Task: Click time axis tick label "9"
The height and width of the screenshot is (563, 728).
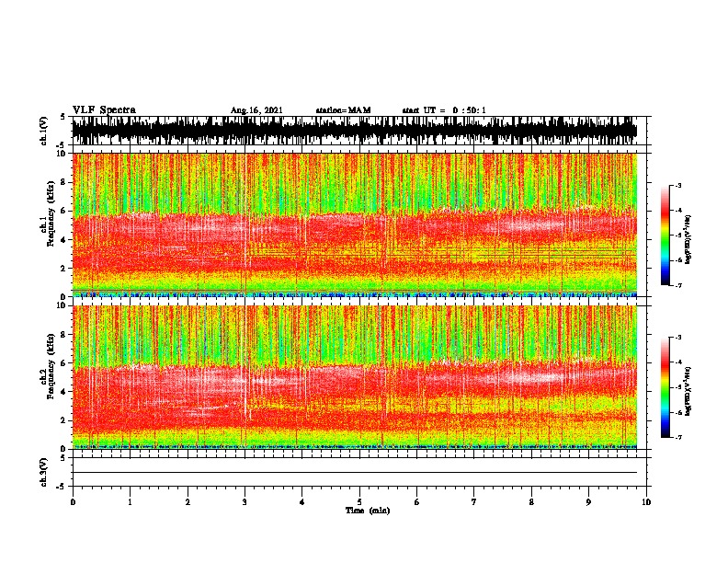Action: [588, 502]
